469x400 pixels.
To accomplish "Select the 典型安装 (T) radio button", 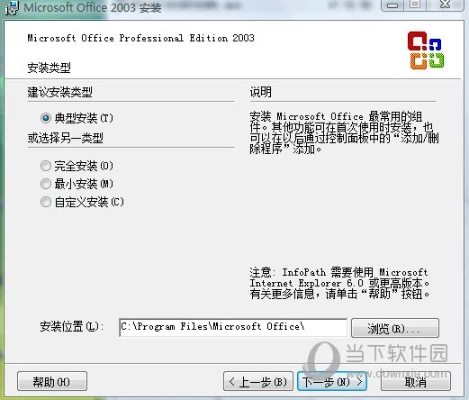I will tap(46, 118).
